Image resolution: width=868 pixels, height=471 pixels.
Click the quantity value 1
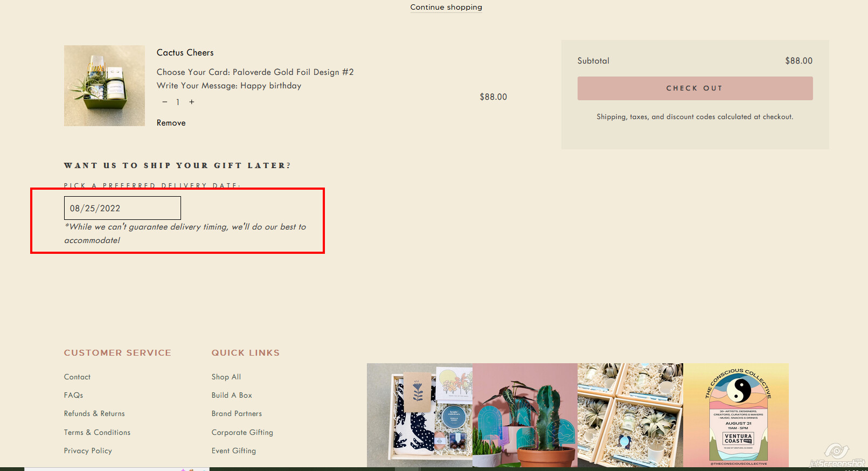coord(178,102)
